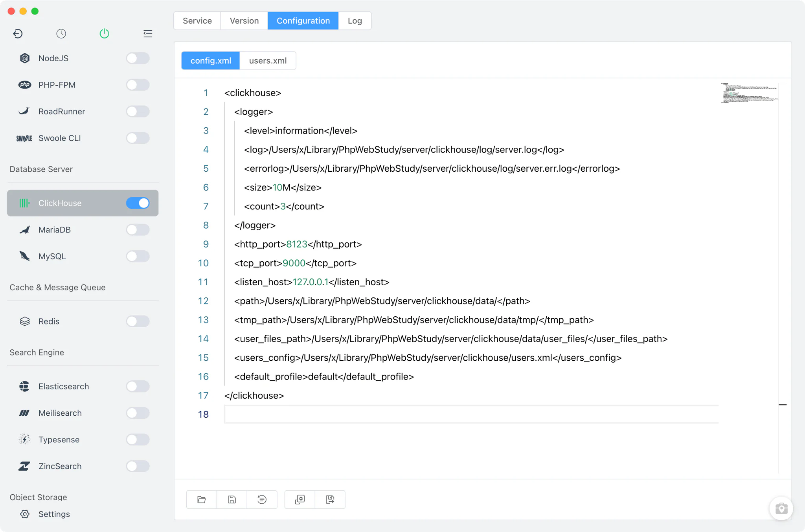Open the history clock icon
The width and height of the screenshot is (805, 532).
tap(61, 34)
